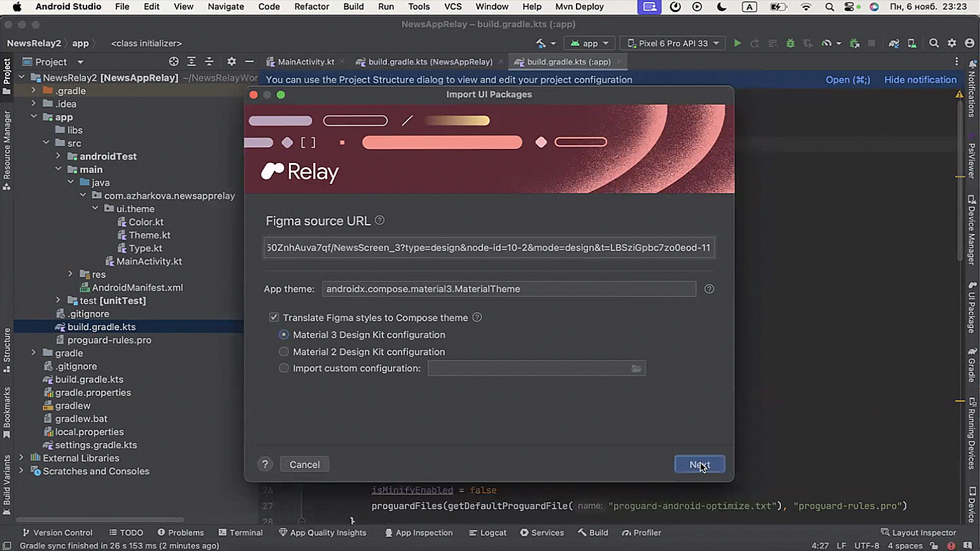Click Project tree horizontal scrollbar
The width and height of the screenshot is (980, 551).
[x=100, y=520]
